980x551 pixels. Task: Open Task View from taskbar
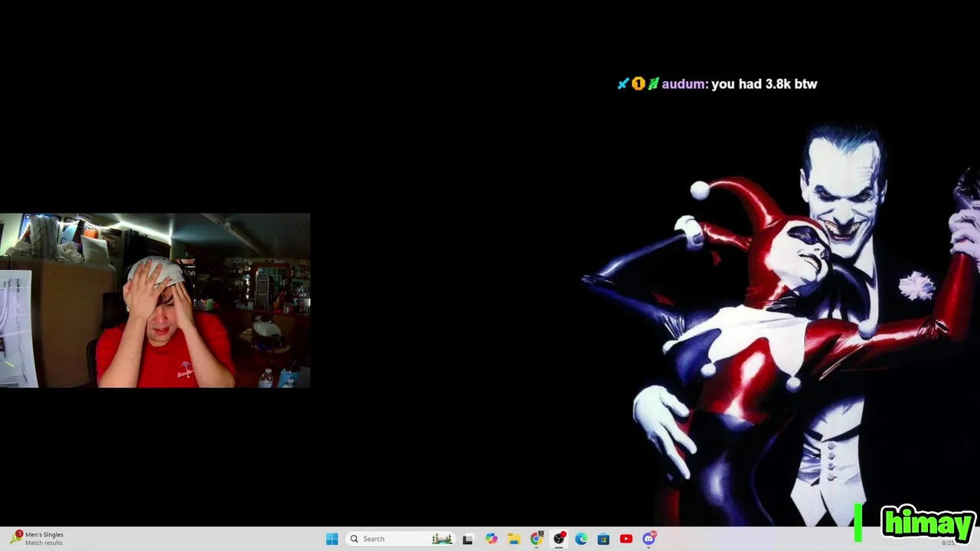pos(468,539)
